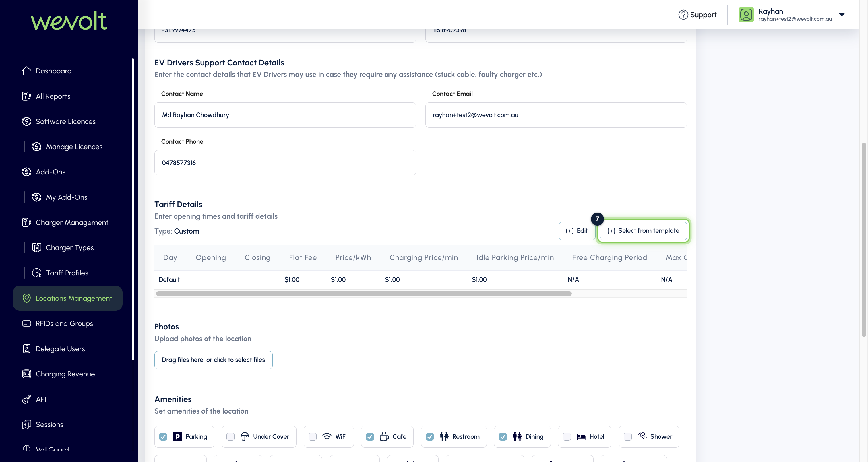
Task: Open the Support link
Action: [697, 15]
